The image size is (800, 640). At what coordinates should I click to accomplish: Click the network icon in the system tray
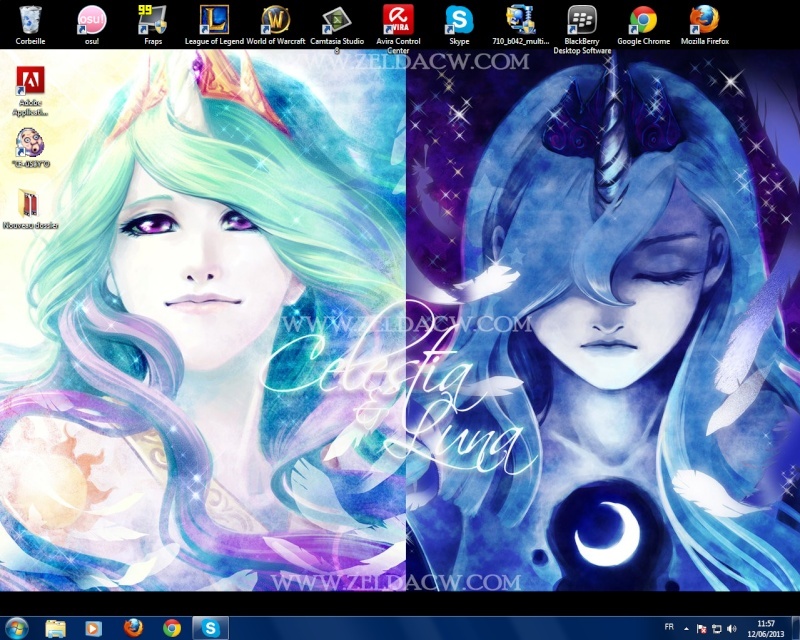pos(716,629)
